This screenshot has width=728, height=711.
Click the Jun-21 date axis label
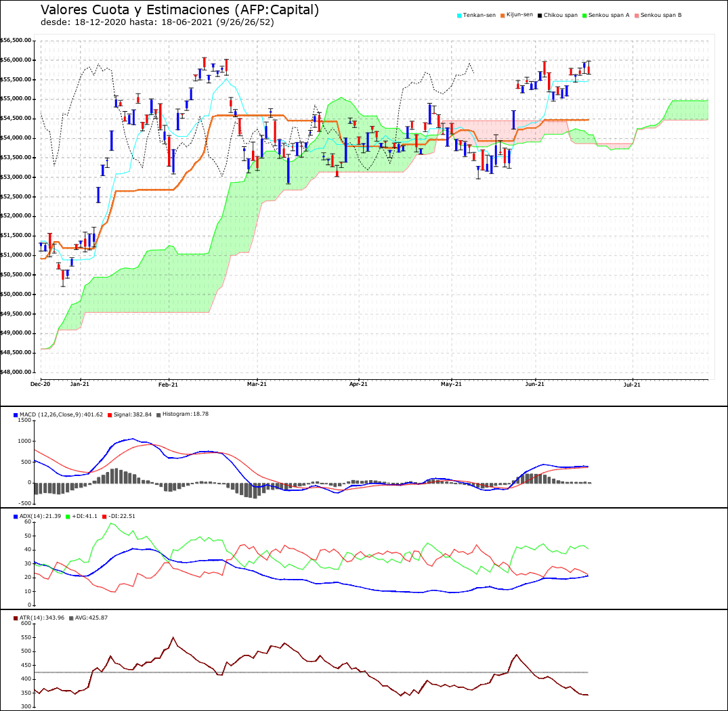(x=534, y=384)
